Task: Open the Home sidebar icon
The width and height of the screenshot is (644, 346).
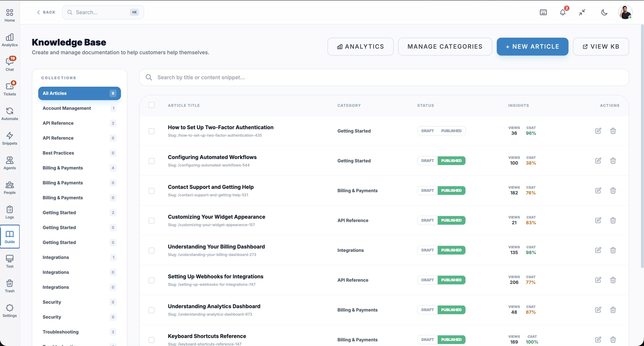Action: pyautogui.click(x=10, y=15)
